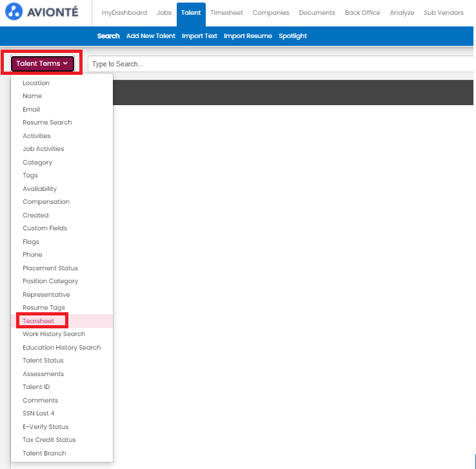Go to the Companies tab

pos(271,13)
